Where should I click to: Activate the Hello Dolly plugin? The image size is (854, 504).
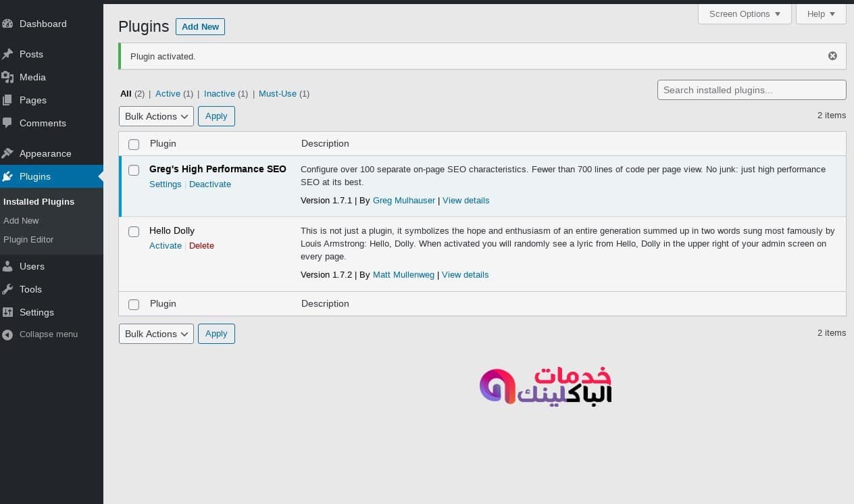(166, 245)
